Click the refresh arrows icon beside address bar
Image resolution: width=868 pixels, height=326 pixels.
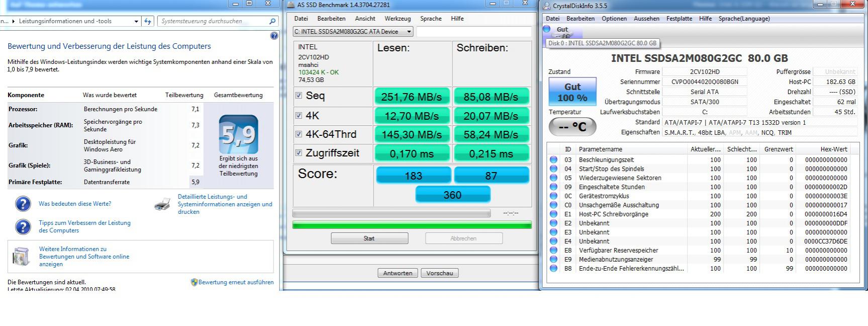click(148, 21)
